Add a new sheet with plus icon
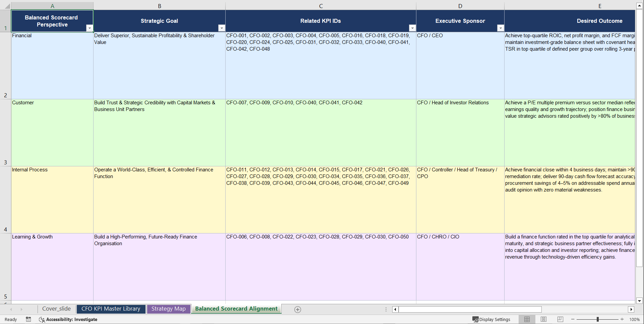The image size is (644, 324). (298, 309)
